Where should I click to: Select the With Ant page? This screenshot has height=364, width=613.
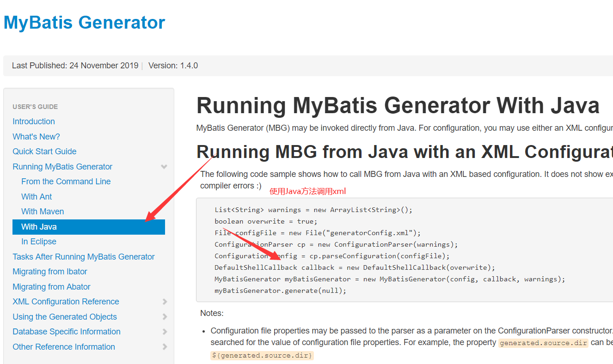tap(37, 197)
